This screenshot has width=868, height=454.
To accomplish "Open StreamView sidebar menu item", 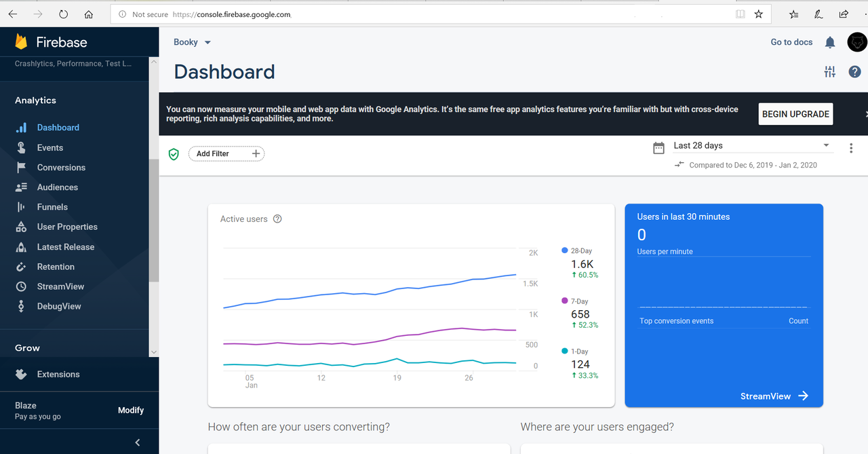I will coord(60,286).
